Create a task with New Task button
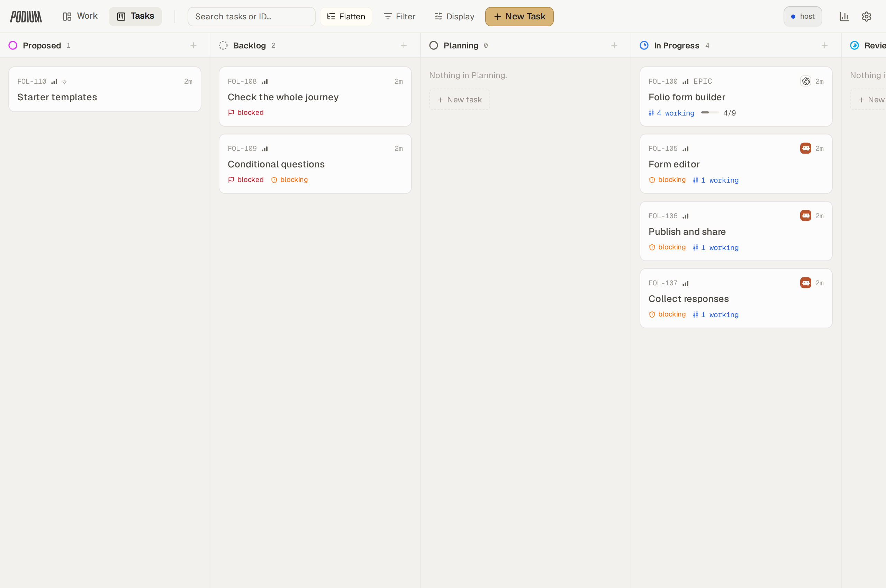 pyautogui.click(x=519, y=17)
